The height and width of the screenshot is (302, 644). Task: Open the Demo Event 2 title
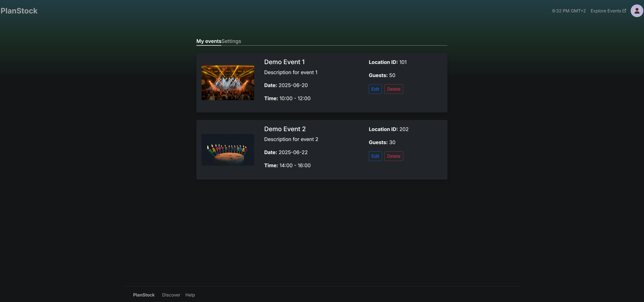click(x=285, y=129)
